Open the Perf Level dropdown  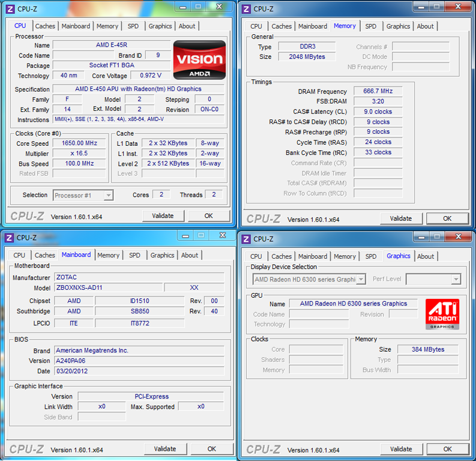tap(456, 279)
